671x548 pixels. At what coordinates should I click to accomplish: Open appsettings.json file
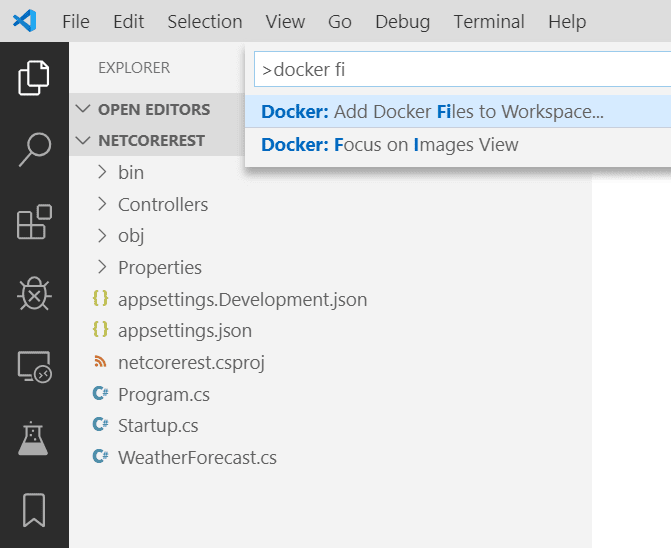pos(185,331)
